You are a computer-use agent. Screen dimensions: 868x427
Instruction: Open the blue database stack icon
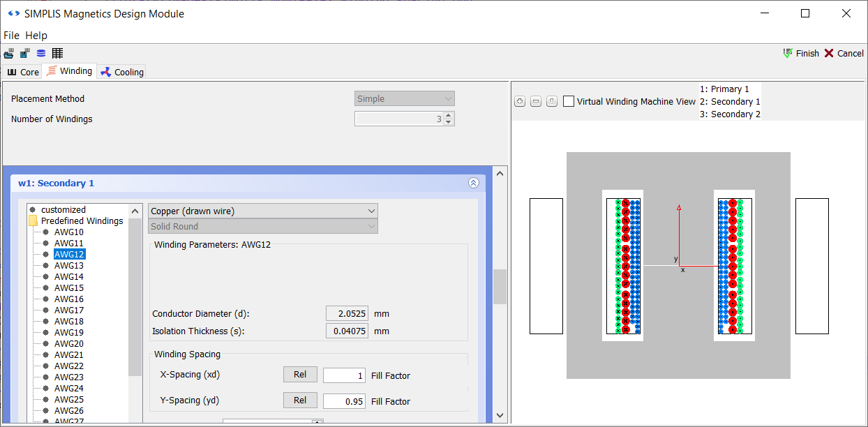click(40, 54)
